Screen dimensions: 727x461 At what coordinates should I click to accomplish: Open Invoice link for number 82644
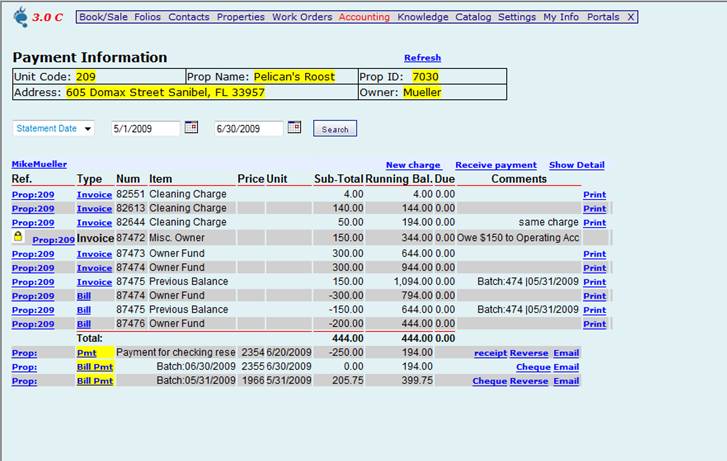click(x=94, y=223)
